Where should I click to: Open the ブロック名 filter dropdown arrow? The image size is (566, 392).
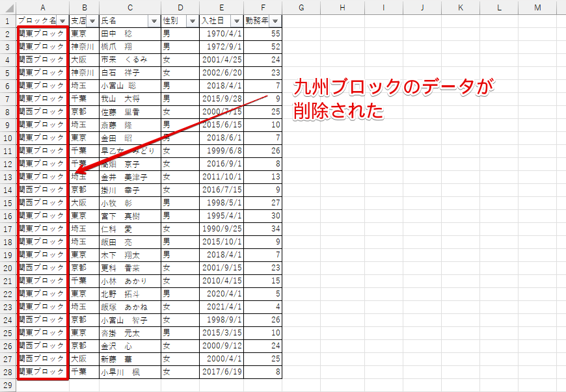pyautogui.click(x=63, y=21)
